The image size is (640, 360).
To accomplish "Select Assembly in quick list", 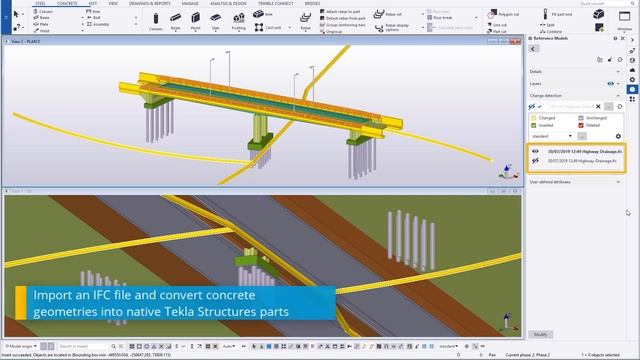I will click(x=98, y=24).
